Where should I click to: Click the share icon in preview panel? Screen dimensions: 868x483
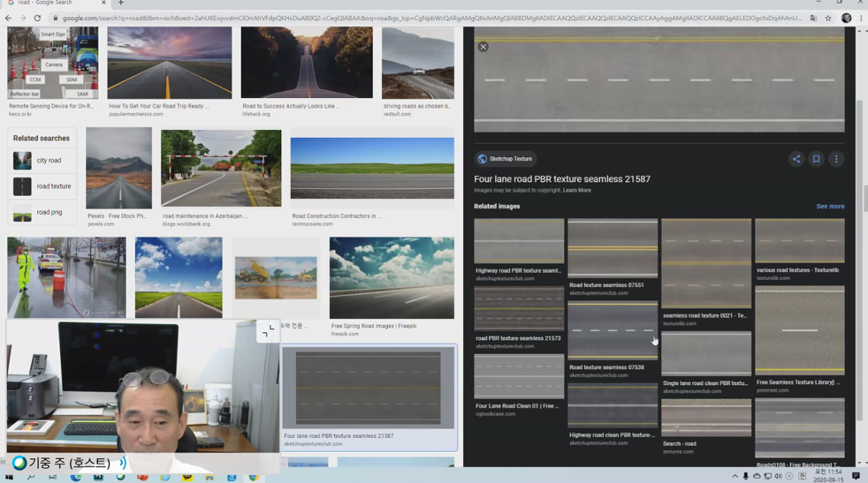click(x=796, y=159)
